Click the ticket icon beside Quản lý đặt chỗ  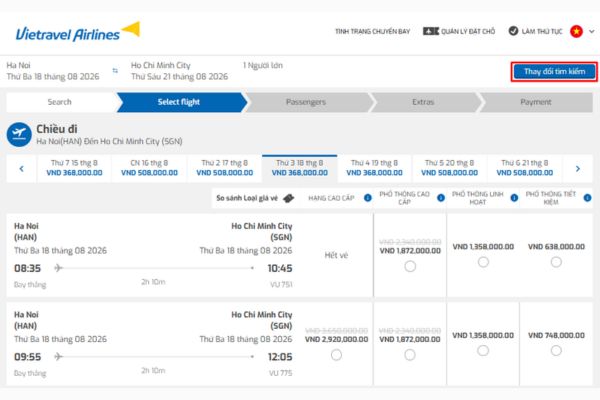point(430,31)
